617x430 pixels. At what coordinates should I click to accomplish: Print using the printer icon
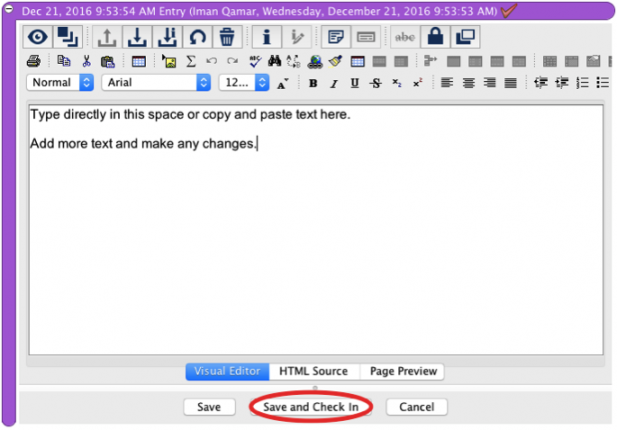34,61
